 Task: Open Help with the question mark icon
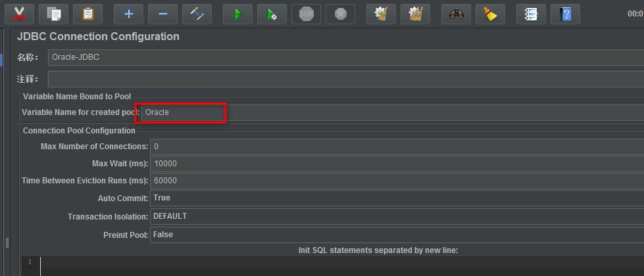click(565, 14)
